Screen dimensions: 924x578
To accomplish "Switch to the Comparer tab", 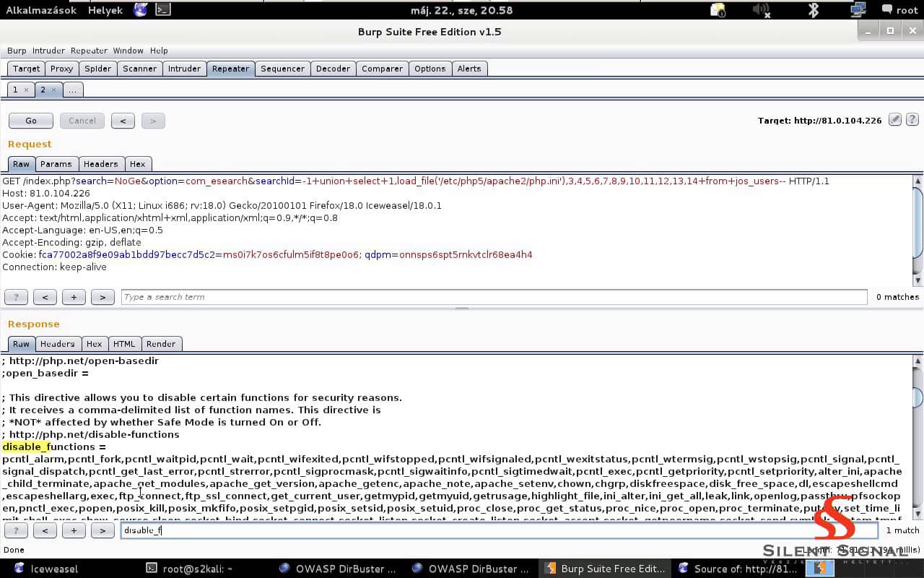I will (x=382, y=69).
